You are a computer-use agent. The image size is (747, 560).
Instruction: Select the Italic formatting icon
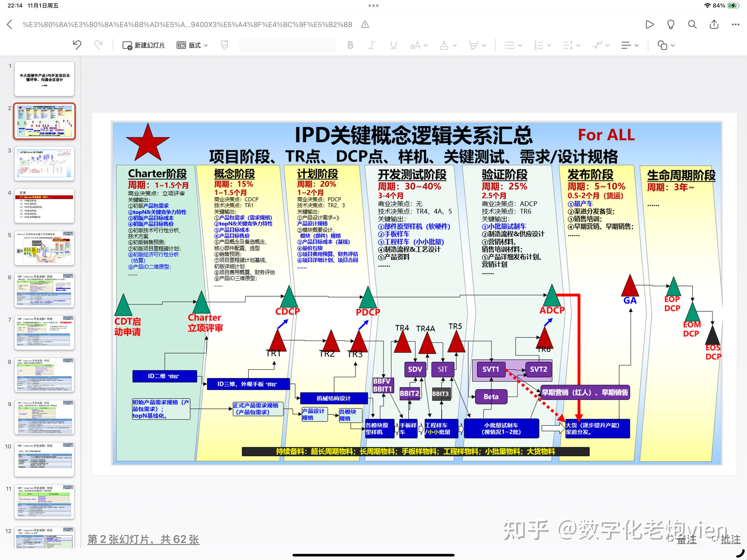click(371, 45)
